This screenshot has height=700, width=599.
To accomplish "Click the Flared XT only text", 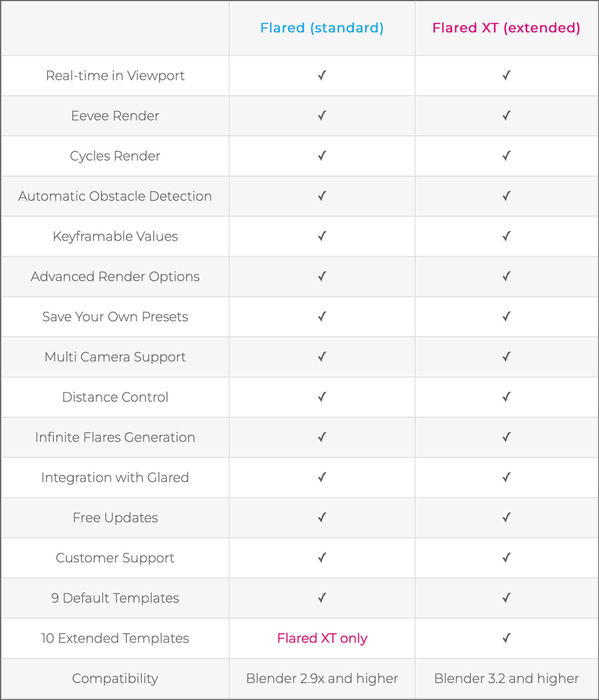I will 322,638.
